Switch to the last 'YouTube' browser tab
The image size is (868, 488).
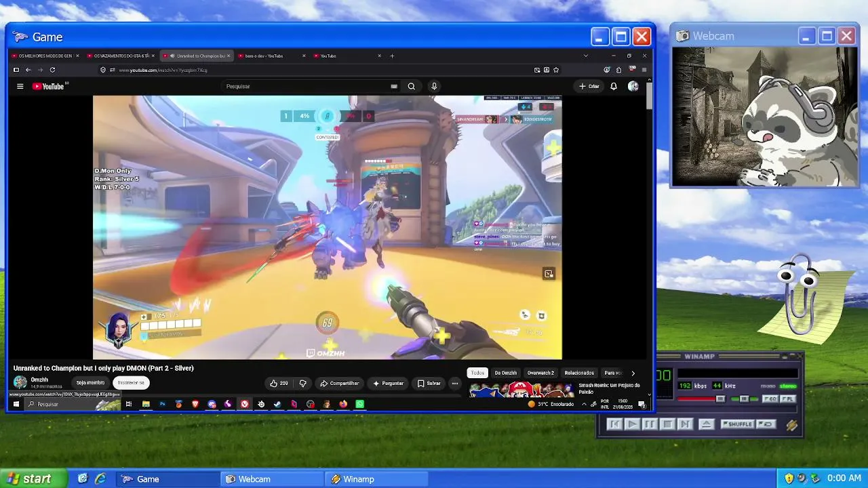point(348,56)
